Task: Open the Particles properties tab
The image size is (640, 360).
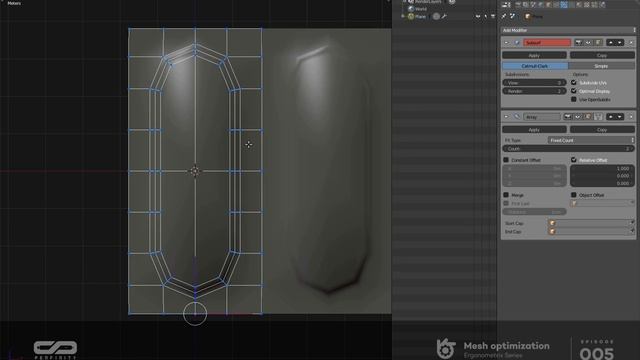Action: click(x=595, y=4)
